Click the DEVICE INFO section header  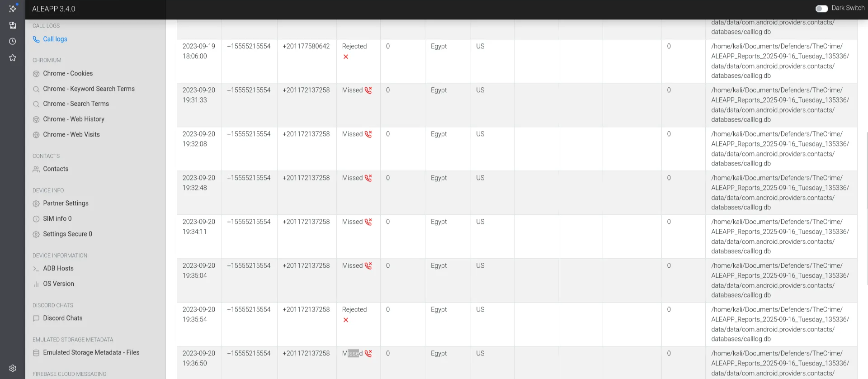click(x=48, y=190)
